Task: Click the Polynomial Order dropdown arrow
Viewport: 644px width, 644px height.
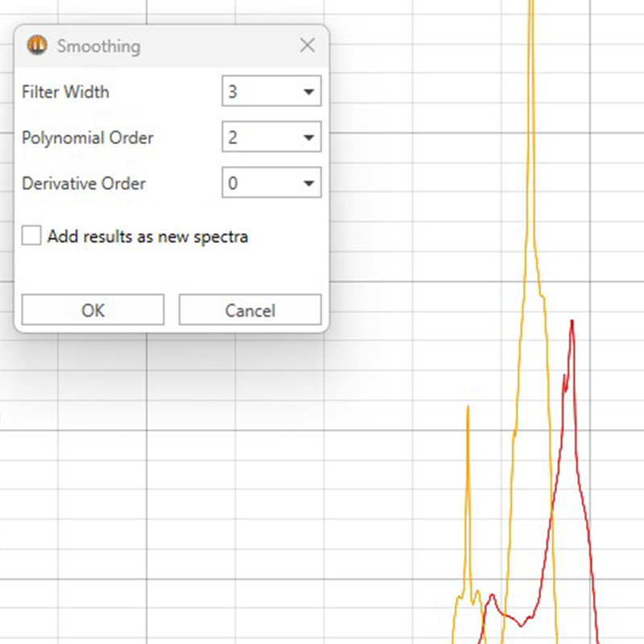Action: coord(308,137)
